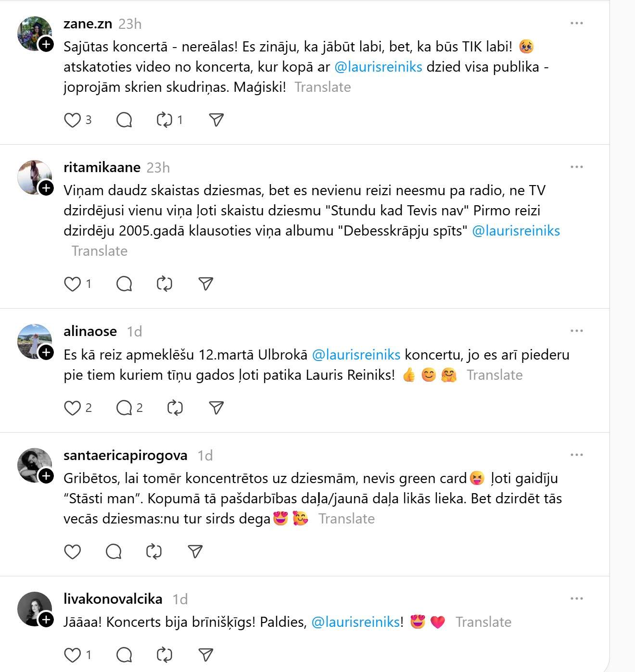Translate ritamikaane's post
Viewport: 635px width, 672px height.
click(x=100, y=251)
